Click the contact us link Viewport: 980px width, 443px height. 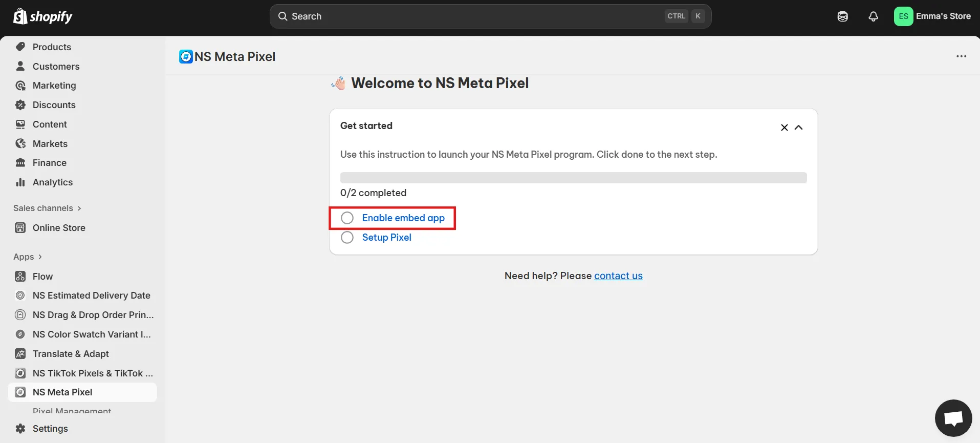pos(618,276)
